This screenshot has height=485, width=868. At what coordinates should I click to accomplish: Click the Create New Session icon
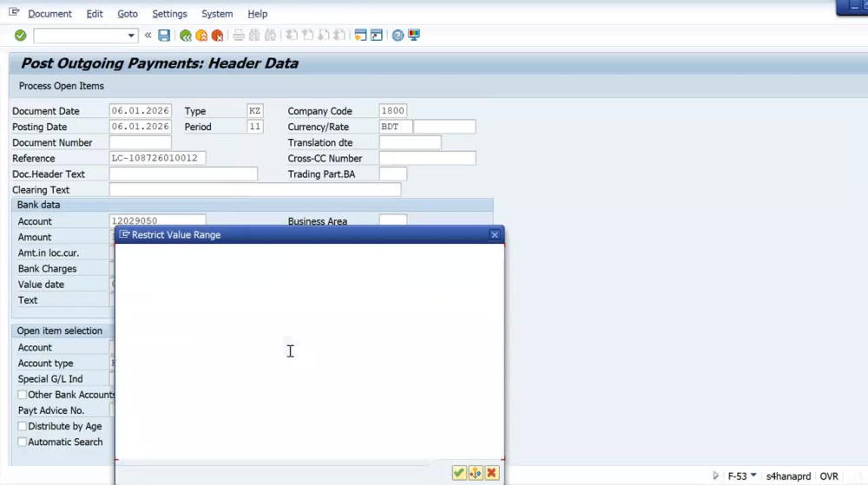click(x=360, y=36)
